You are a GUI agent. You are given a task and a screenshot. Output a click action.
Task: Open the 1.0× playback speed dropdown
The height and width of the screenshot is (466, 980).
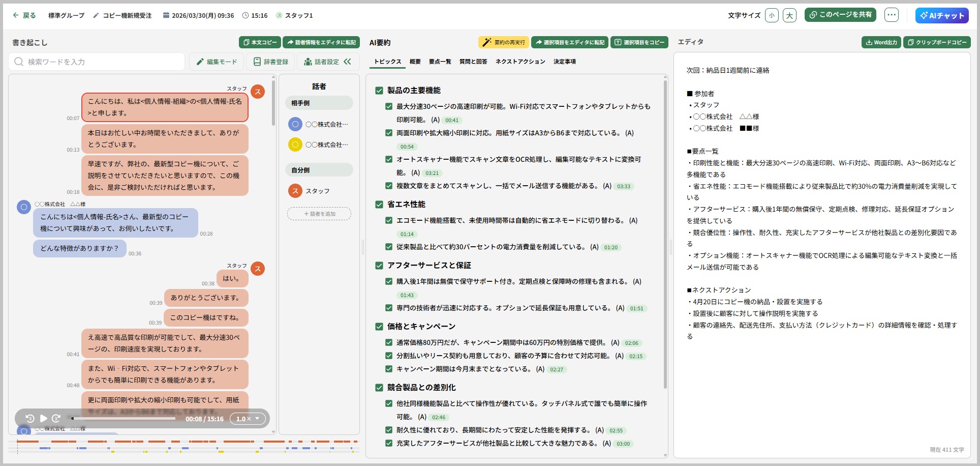pyautogui.click(x=248, y=419)
